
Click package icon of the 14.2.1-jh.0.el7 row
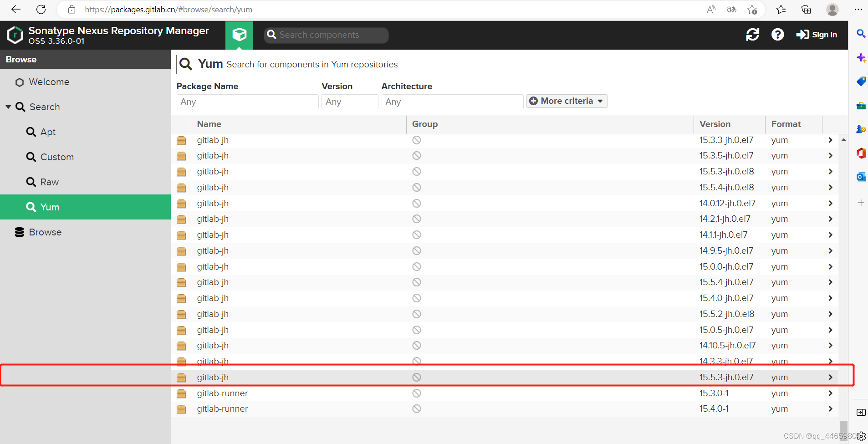point(181,219)
